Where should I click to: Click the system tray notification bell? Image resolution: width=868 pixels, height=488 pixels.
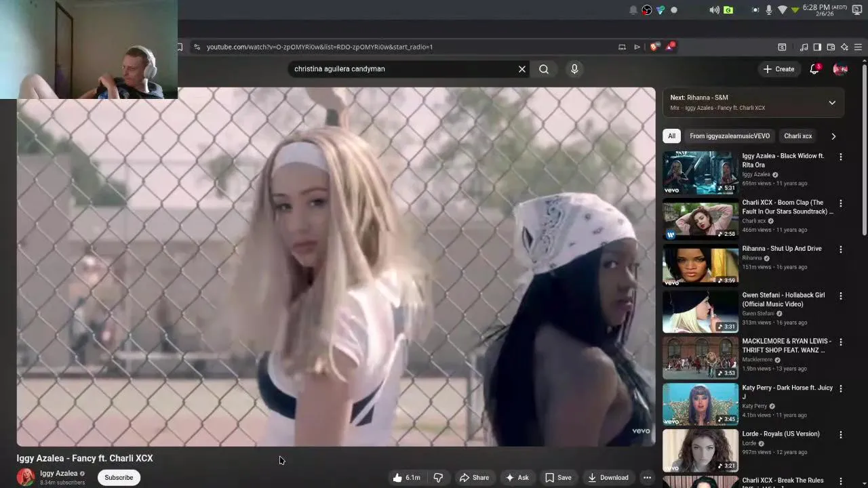tap(633, 10)
